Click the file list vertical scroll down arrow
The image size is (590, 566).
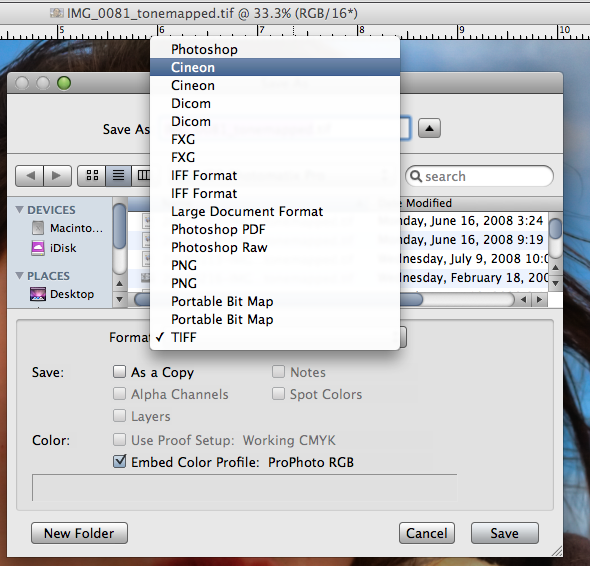[x=555, y=283]
